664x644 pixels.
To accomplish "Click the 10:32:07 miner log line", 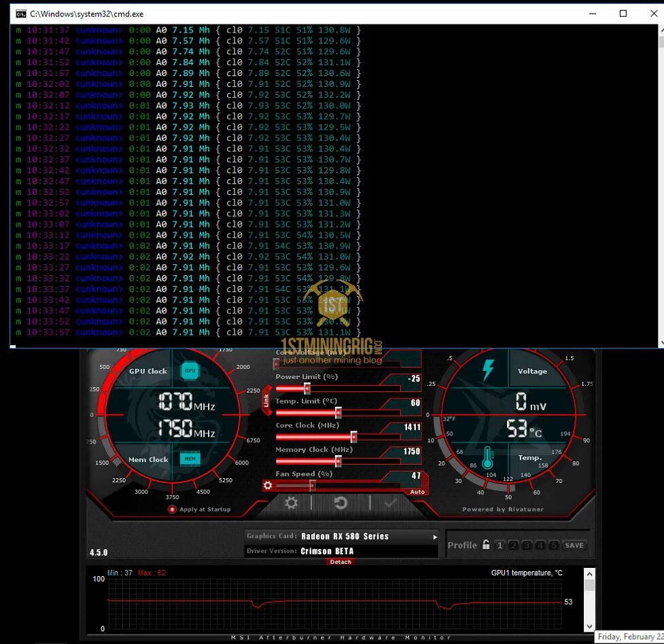I will click(x=188, y=95).
